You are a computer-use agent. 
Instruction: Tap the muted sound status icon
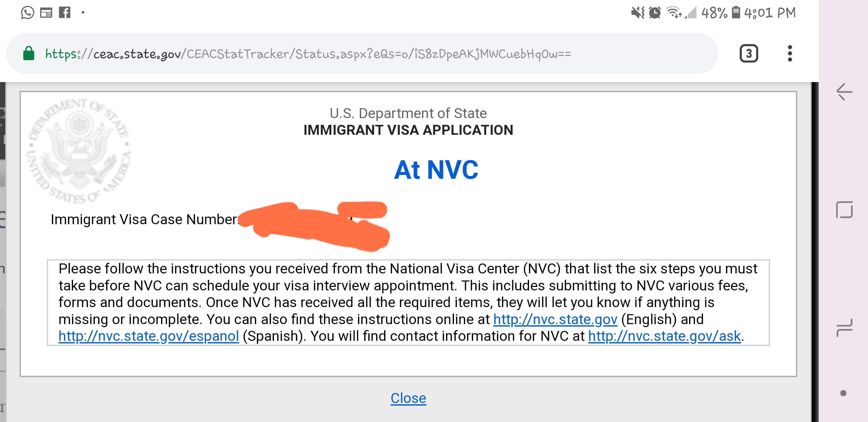(x=638, y=13)
